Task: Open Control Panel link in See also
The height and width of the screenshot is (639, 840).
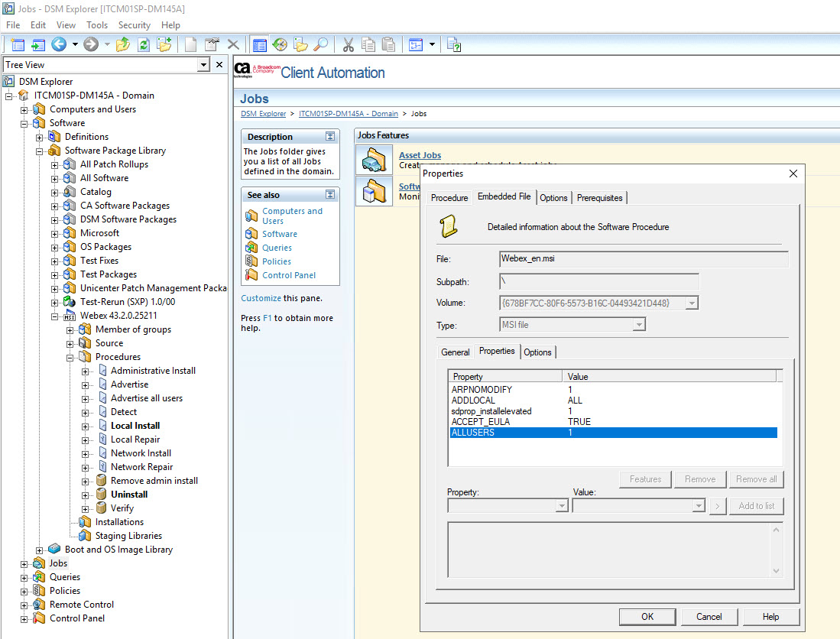Action: pyautogui.click(x=289, y=275)
